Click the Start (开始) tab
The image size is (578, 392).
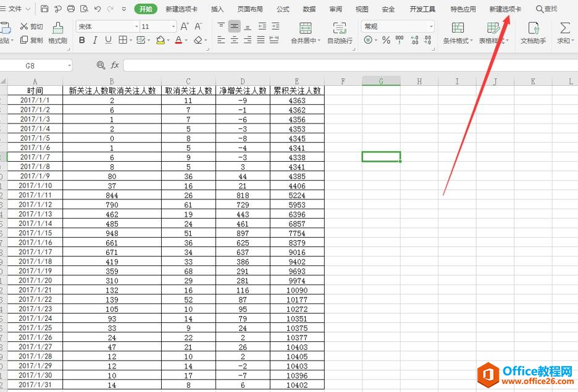pyautogui.click(x=146, y=9)
